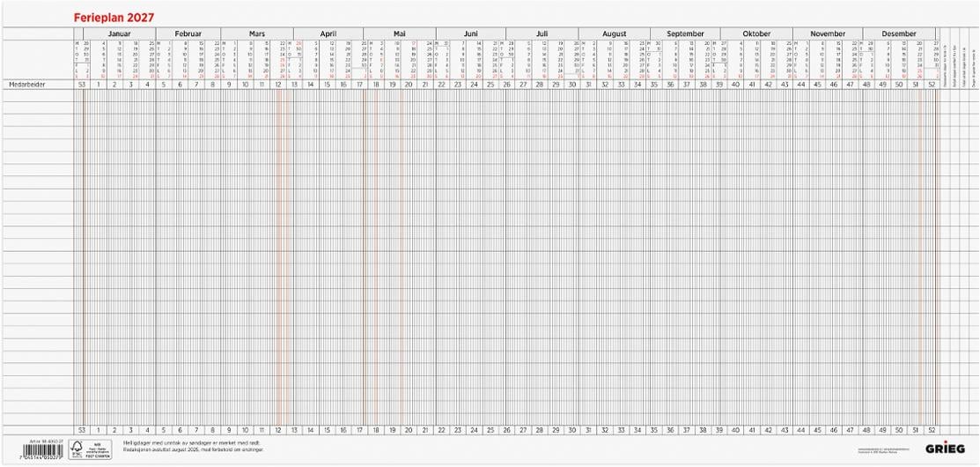Click the April month header

[x=328, y=33]
